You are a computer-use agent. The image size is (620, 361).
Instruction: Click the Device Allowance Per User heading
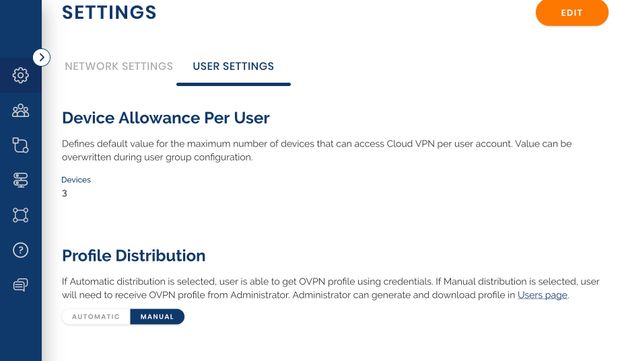(166, 118)
